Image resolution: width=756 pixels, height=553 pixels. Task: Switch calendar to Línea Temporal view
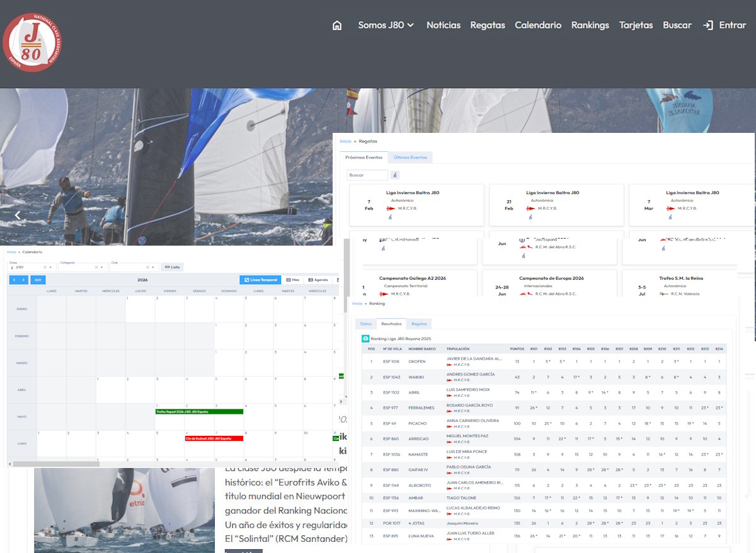[260, 280]
